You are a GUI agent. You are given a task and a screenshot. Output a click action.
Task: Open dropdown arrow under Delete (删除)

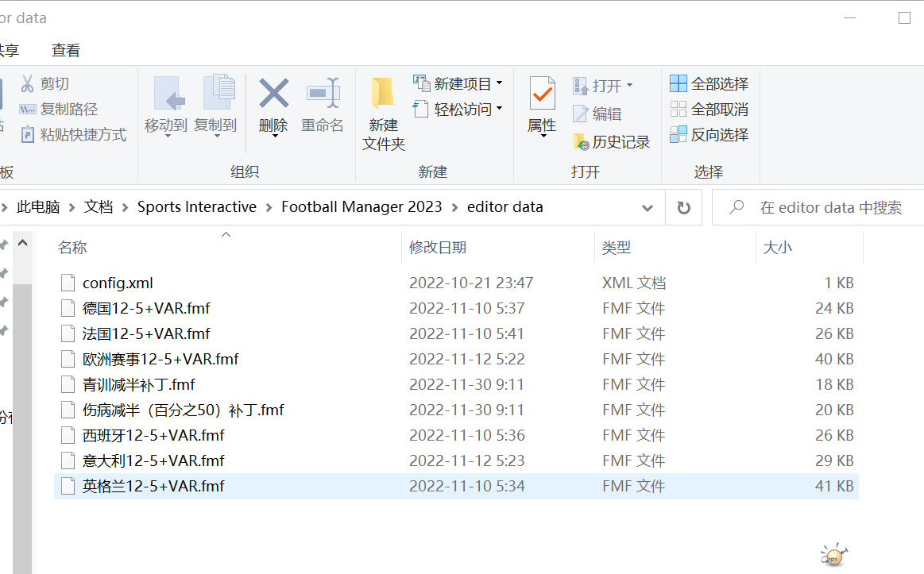click(x=274, y=137)
